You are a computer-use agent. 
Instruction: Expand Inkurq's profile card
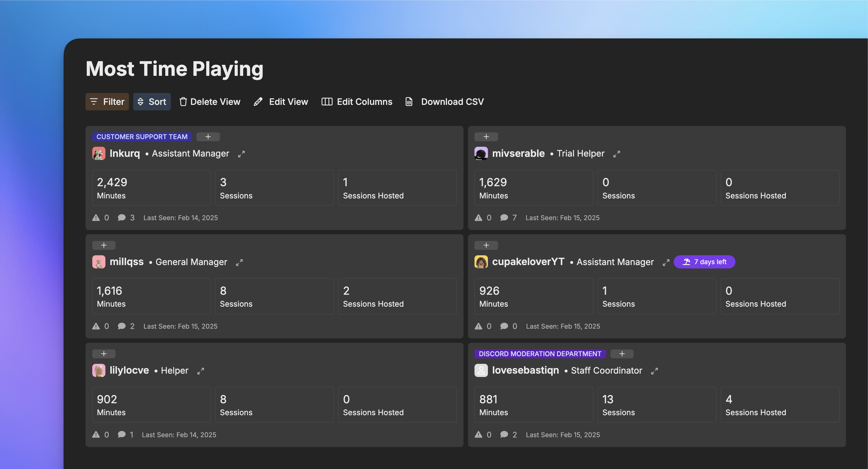(241, 154)
